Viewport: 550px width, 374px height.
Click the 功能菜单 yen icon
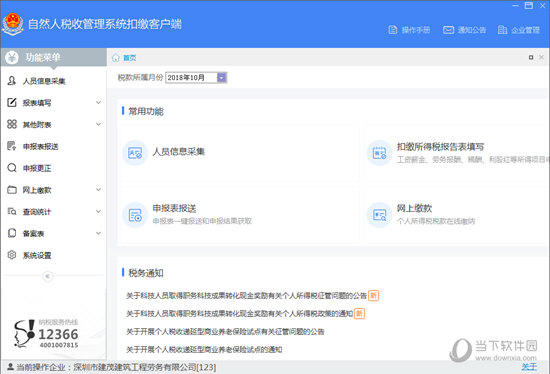12,57
